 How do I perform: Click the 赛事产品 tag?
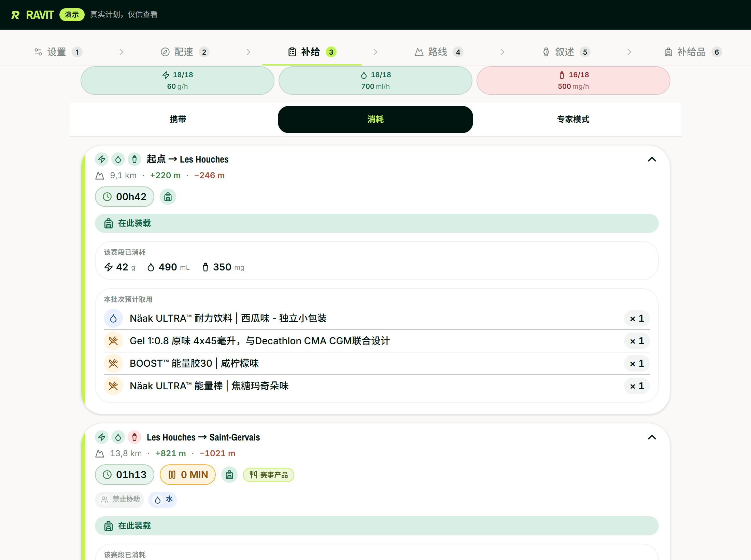tap(269, 475)
